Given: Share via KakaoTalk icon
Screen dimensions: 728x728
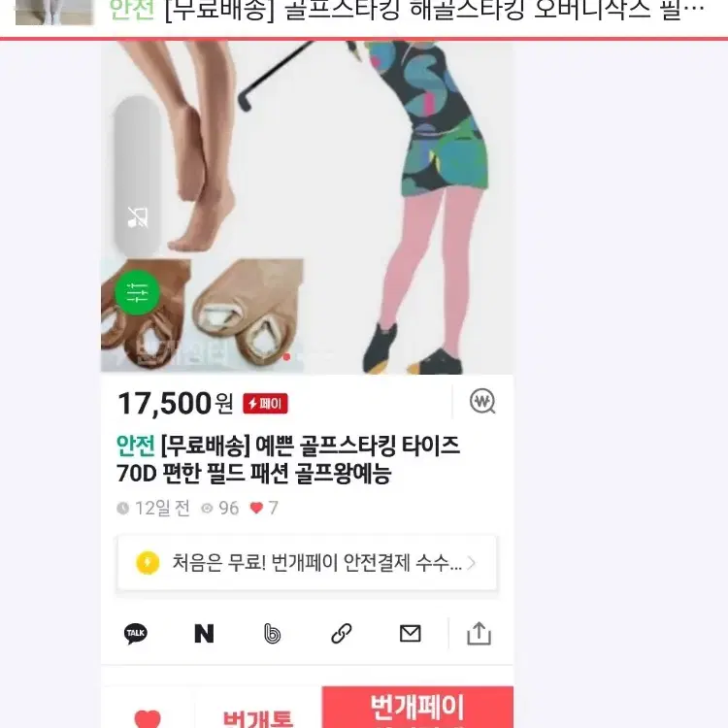Looking at the screenshot, I should 136,633.
